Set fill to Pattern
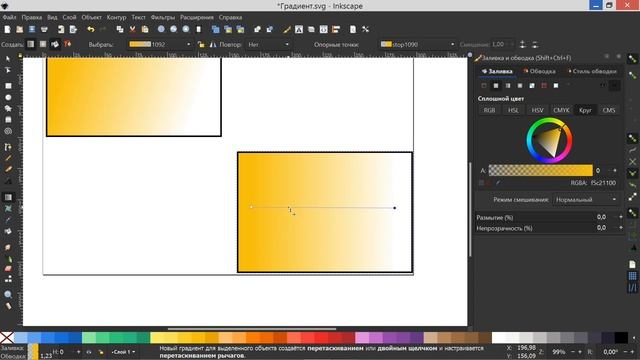 pos(544,86)
